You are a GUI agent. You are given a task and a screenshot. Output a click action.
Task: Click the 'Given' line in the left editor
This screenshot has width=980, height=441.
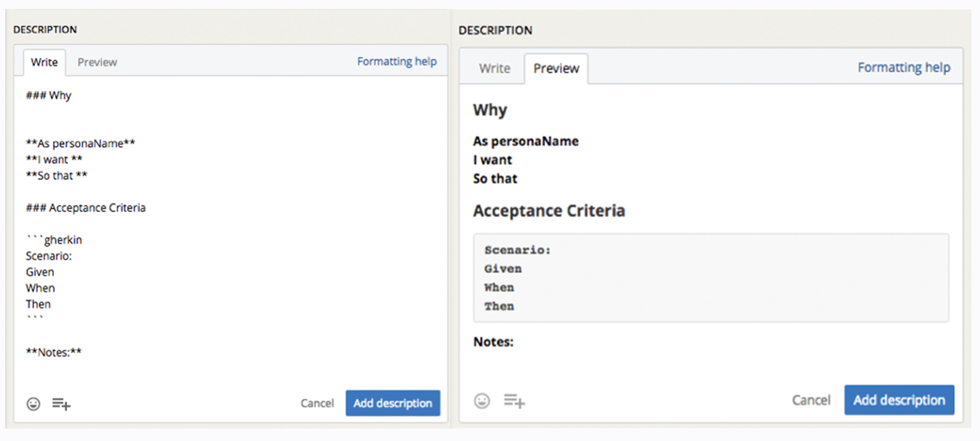click(x=40, y=272)
